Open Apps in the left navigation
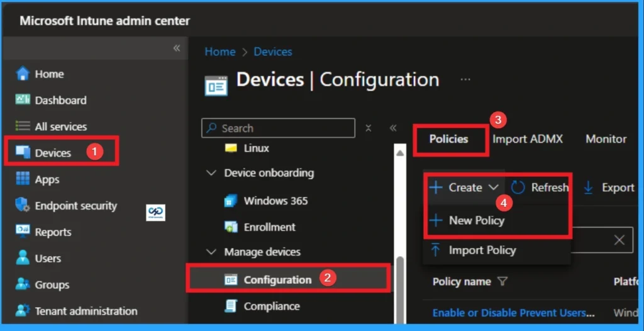 coord(47,180)
